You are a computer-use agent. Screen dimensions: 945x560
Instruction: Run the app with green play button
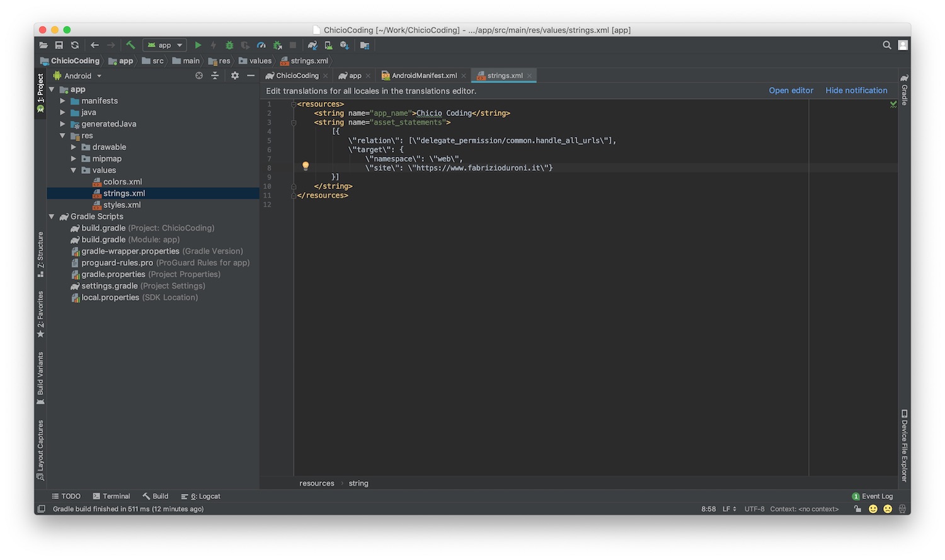click(198, 45)
